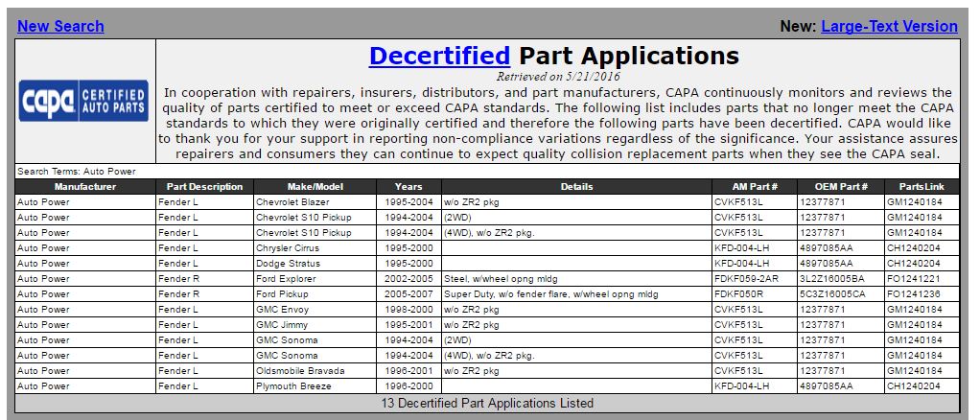Image resolution: width=980 pixels, height=420 pixels.
Task: Click the years 1998-2000 in GMC Envoy row
Action: [x=408, y=310]
